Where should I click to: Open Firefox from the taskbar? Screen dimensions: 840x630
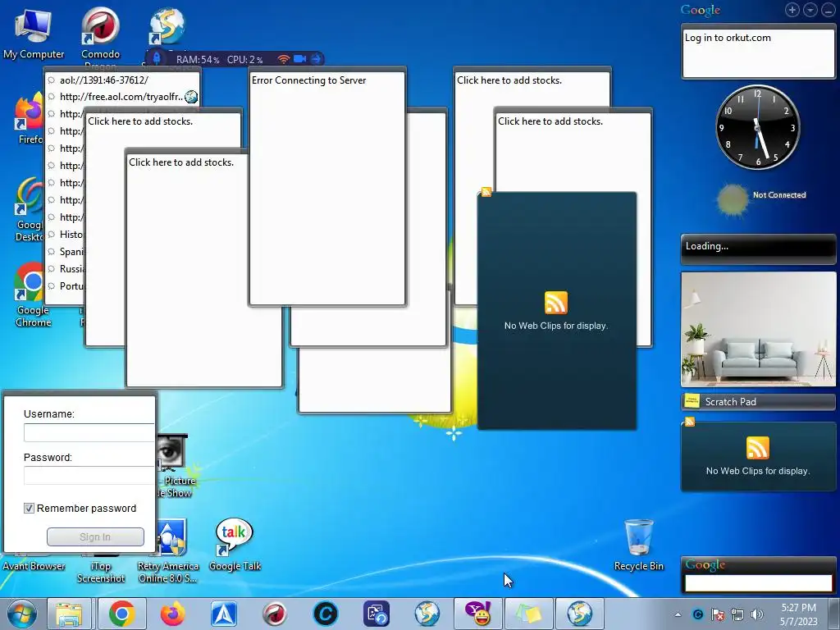click(x=172, y=614)
